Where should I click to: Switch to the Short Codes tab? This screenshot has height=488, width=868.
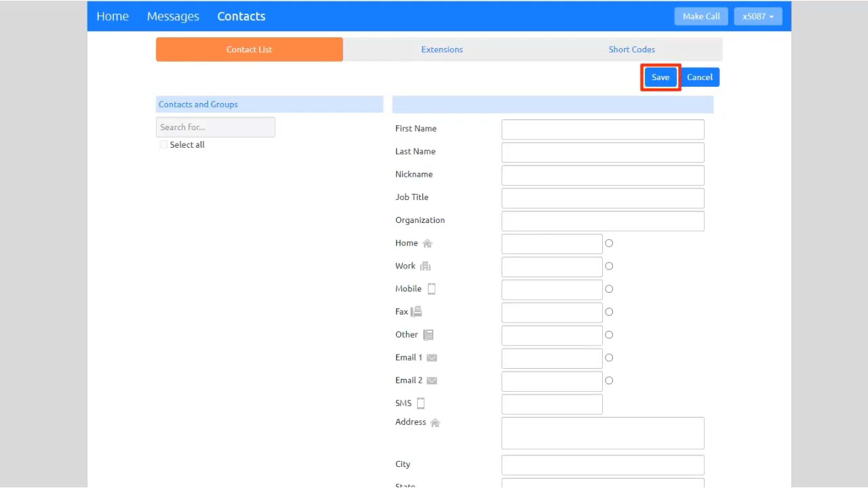click(x=632, y=49)
